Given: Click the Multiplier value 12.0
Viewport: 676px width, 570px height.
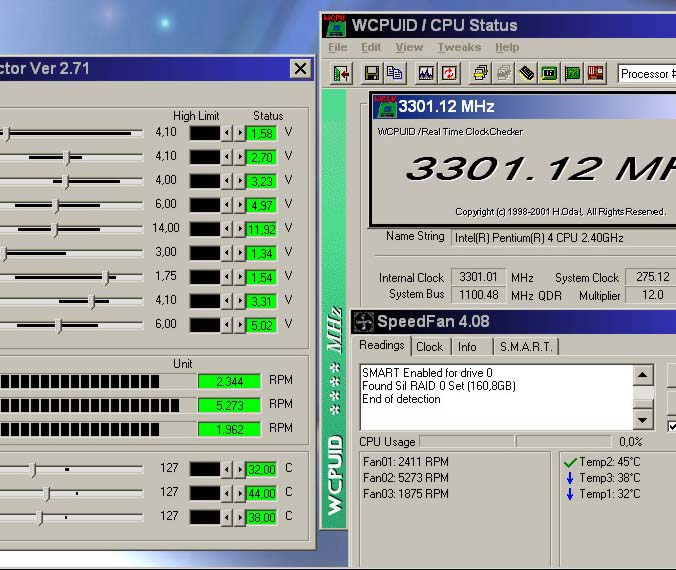Looking at the screenshot, I should tap(652, 295).
